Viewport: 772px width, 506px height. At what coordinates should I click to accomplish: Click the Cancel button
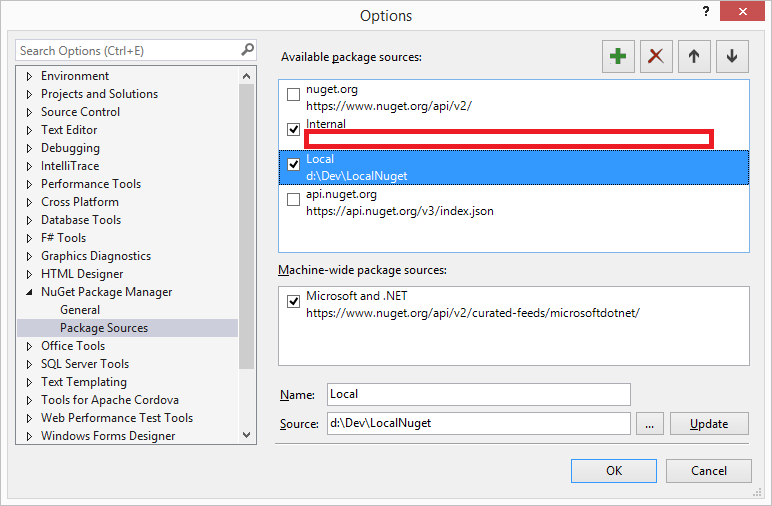click(708, 471)
